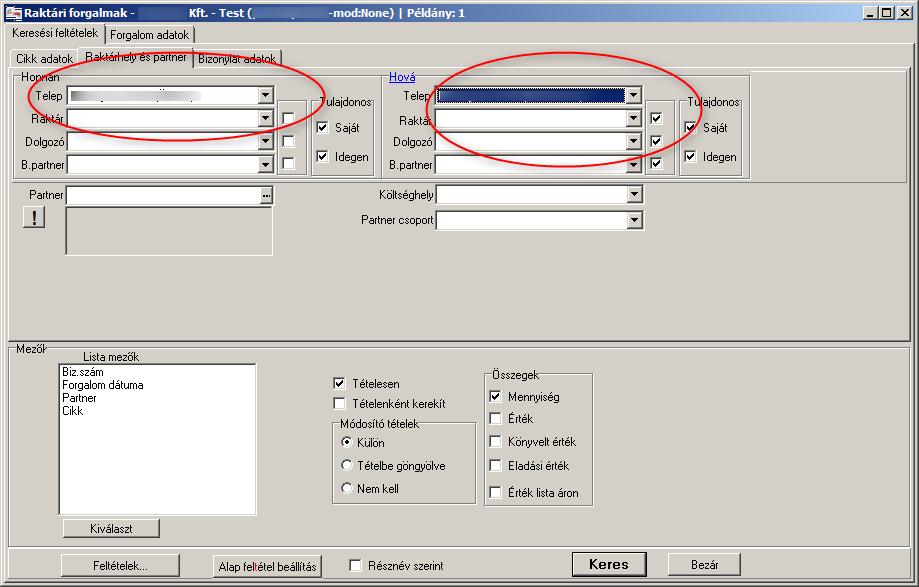Select Biz.szám in Lista mezők

point(83,372)
